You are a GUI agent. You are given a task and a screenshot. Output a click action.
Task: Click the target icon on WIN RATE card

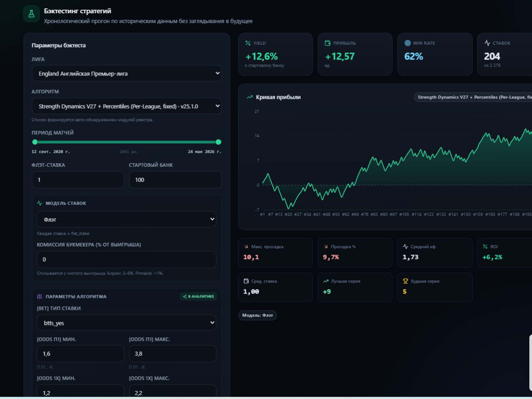point(407,43)
